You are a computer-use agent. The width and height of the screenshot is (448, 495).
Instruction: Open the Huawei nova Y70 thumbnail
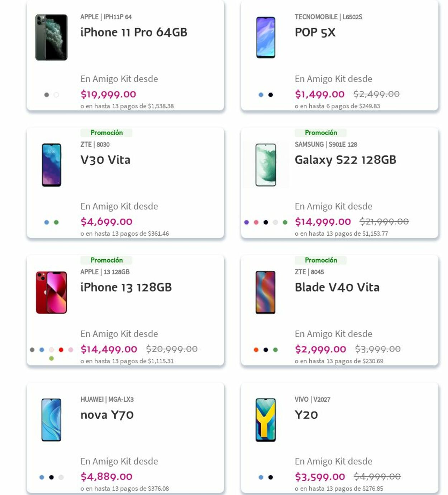pos(51,420)
